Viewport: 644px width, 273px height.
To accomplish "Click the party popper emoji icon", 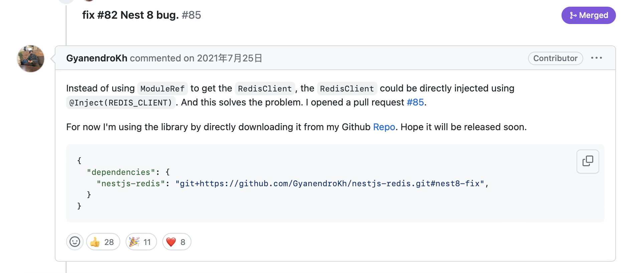I will pos(134,242).
